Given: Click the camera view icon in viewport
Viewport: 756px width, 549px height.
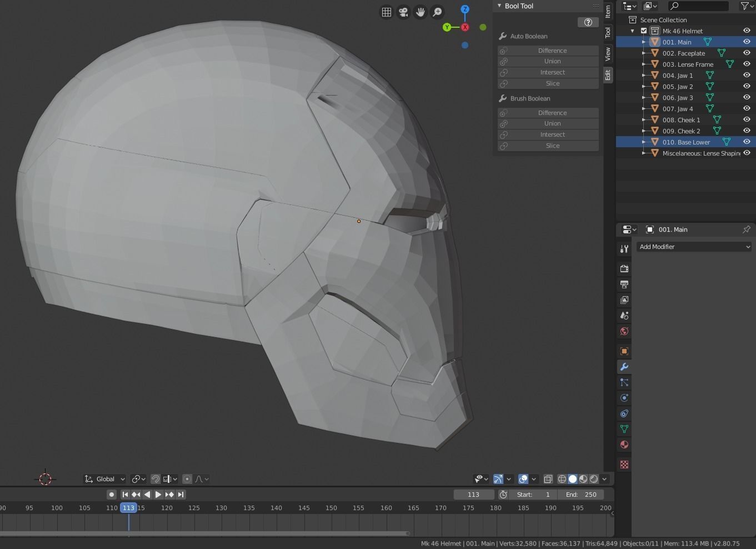Looking at the screenshot, I should click(x=403, y=12).
